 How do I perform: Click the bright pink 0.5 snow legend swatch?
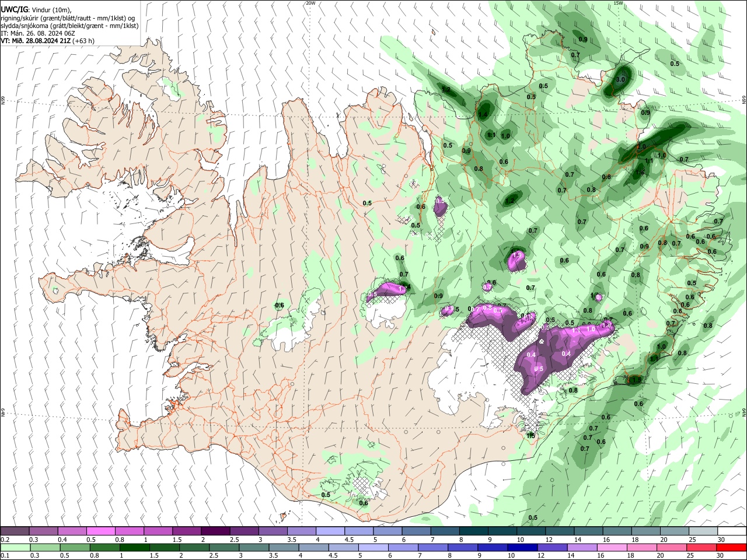click(100, 531)
